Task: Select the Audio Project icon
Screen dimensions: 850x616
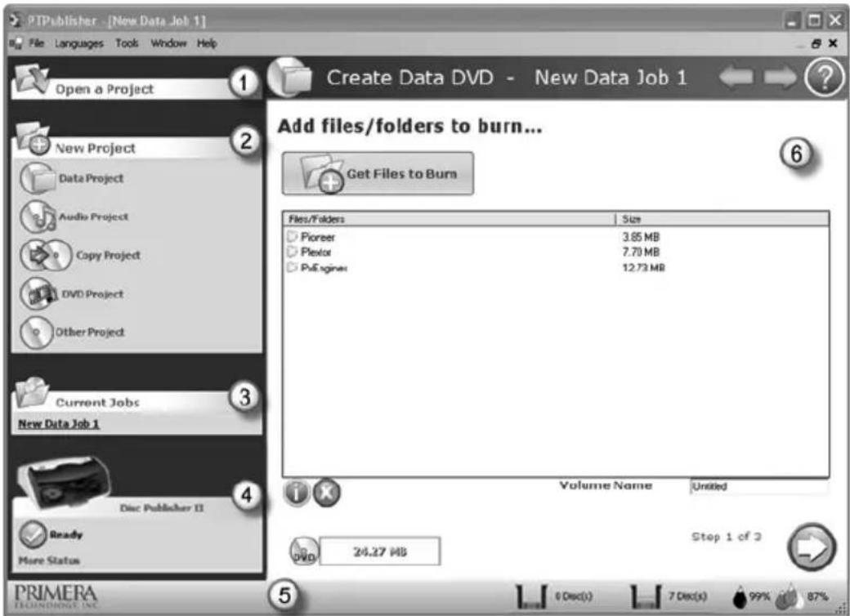Action: 38,216
